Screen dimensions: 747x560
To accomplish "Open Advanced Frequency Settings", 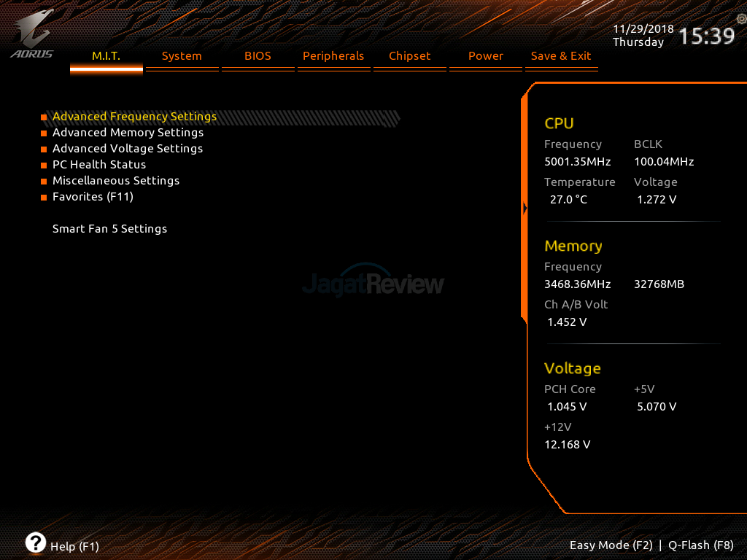I will tap(134, 117).
